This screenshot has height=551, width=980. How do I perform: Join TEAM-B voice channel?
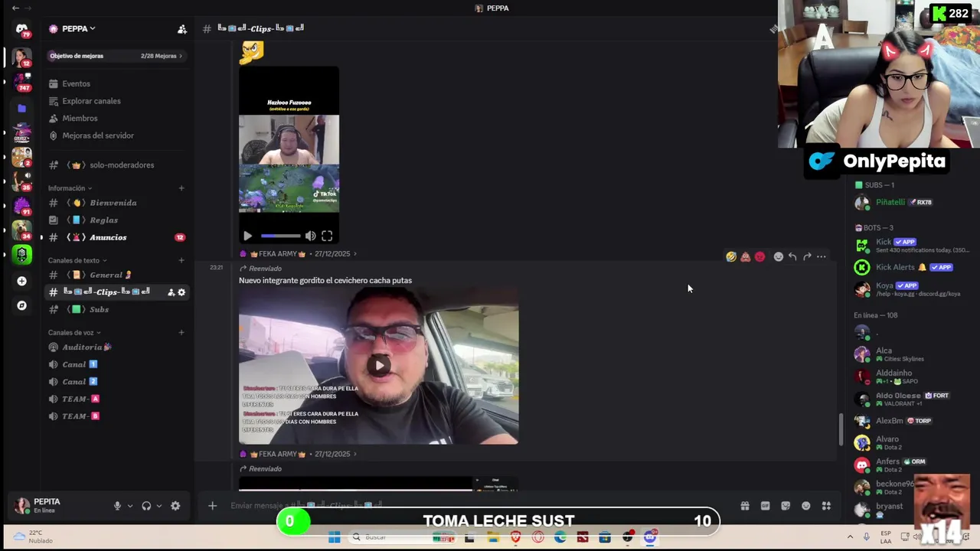(x=116, y=416)
